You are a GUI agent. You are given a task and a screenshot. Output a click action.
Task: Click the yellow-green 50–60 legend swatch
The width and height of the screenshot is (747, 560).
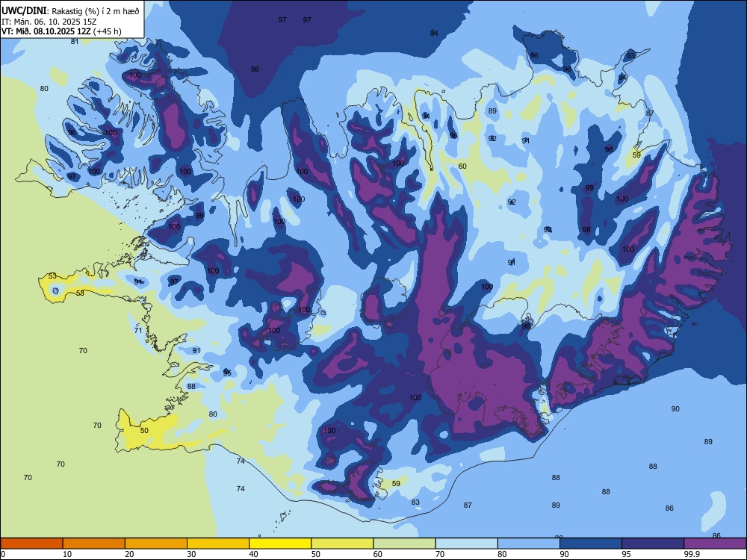[343, 544]
